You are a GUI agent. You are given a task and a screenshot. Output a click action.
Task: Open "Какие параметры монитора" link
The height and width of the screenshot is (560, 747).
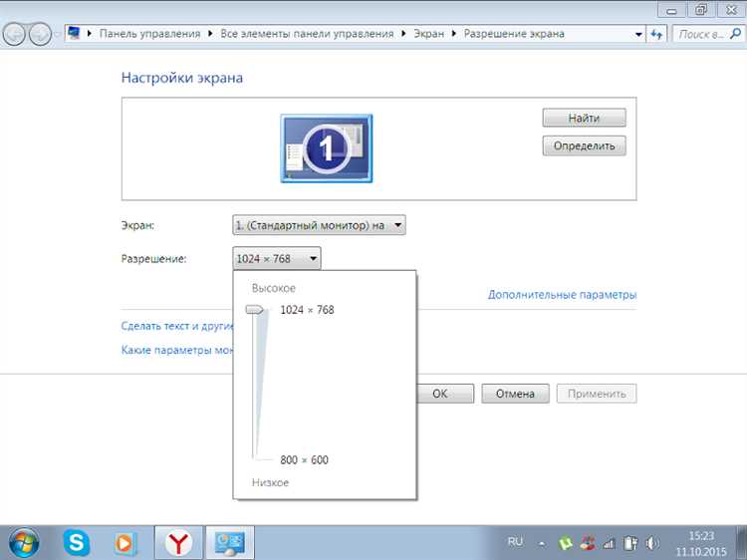click(177, 351)
